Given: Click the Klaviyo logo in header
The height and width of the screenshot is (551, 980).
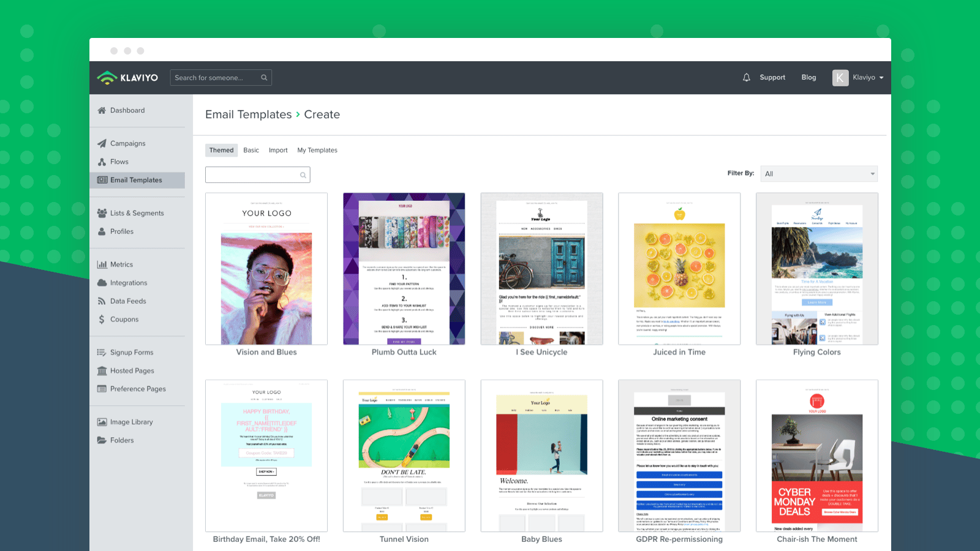Looking at the screenshot, I should (127, 78).
